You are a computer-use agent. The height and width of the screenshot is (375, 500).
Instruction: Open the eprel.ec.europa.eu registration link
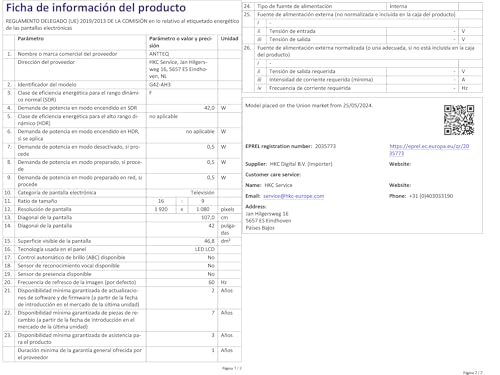(x=429, y=150)
